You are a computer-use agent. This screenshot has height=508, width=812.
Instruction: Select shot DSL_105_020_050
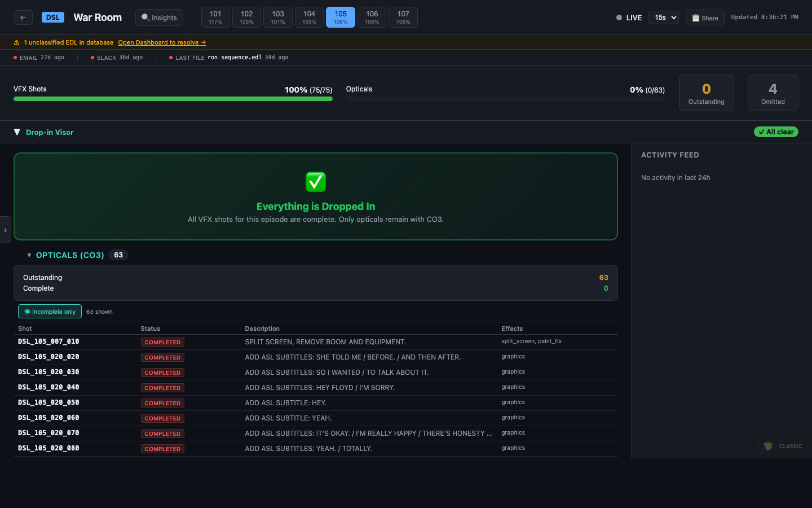pyautogui.click(x=48, y=402)
